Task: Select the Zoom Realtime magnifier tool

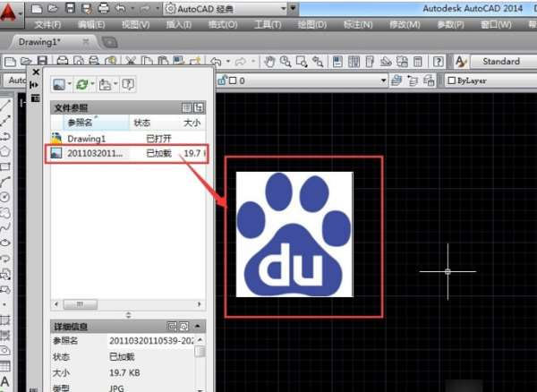Action: (x=286, y=62)
